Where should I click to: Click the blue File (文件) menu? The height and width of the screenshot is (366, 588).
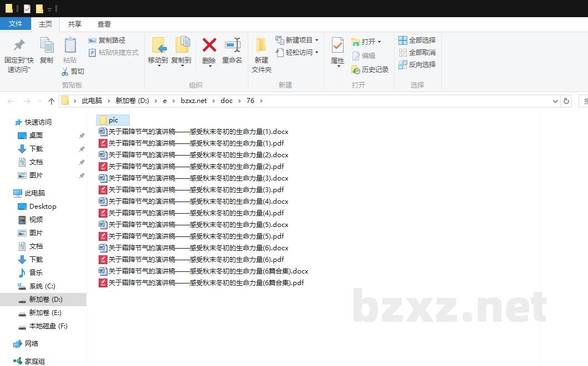pyautogui.click(x=16, y=24)
